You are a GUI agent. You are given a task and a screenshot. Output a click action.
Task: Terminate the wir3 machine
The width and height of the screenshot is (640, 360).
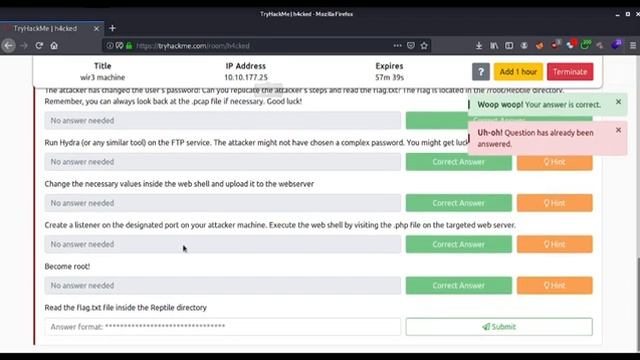(570, 72)
